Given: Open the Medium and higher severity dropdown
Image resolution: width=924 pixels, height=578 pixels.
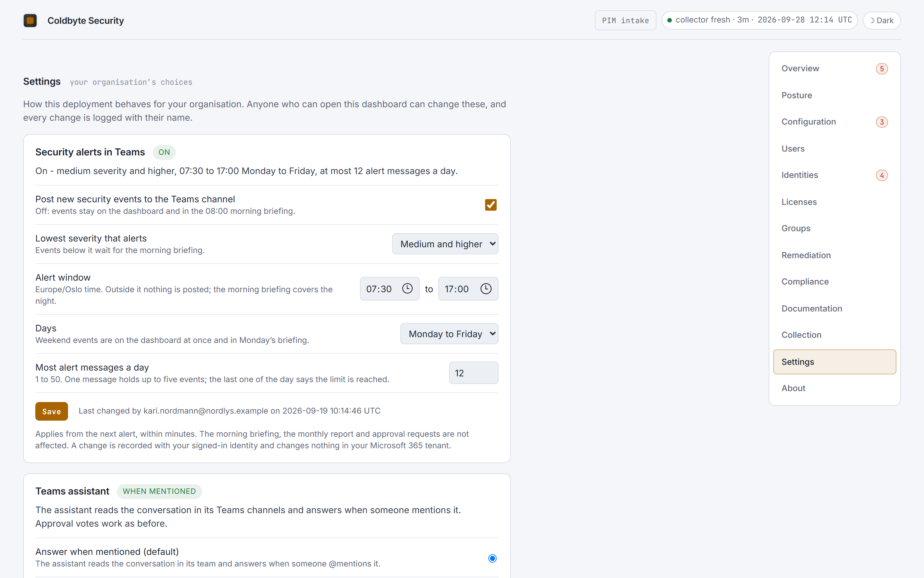Looking at the screenshot, I should coord(445,244).
